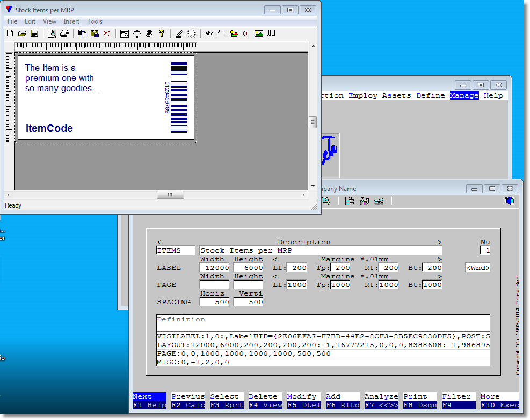Select the Manage menu item
The image size is (530, 420).
(x=464, y=95)
